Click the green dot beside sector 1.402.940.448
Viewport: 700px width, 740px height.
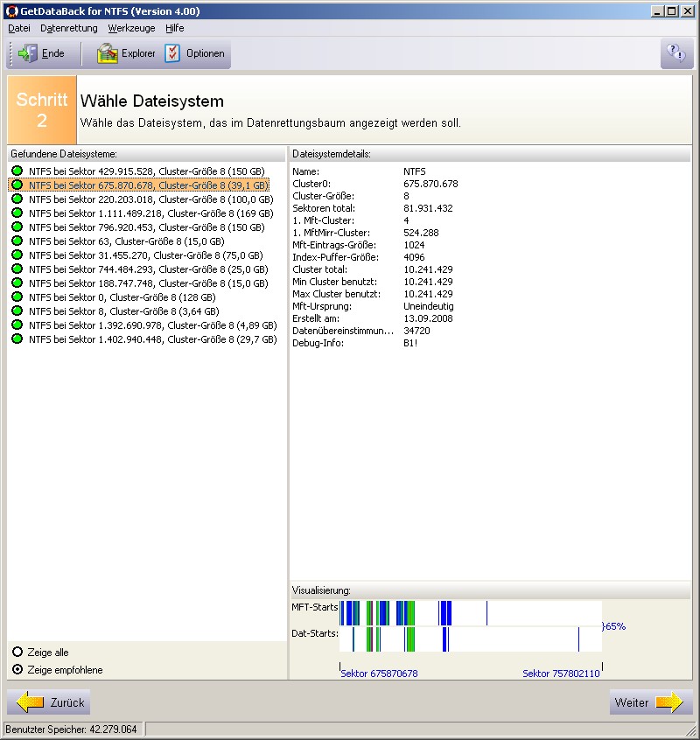coord(17,339)
